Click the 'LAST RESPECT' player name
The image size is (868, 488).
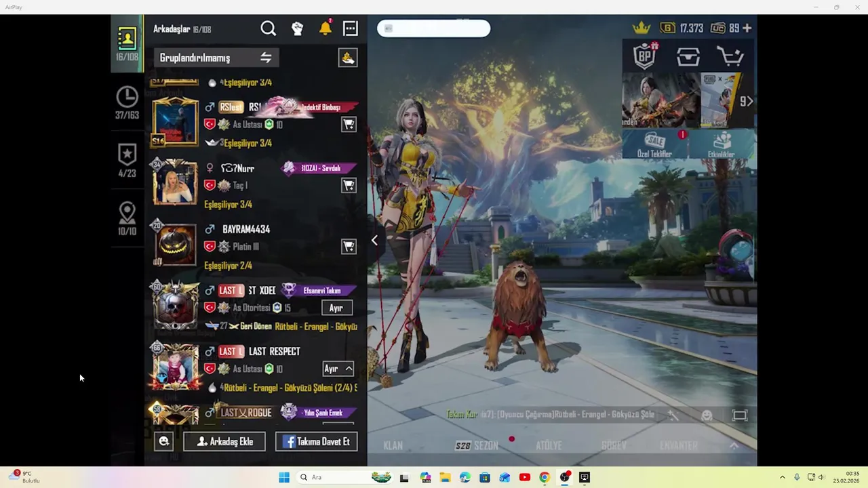[275, 352]
